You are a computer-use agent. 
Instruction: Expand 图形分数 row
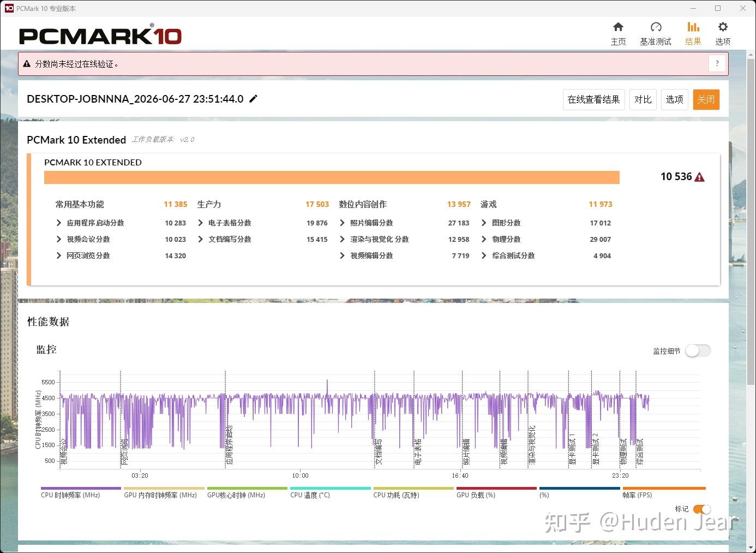(484, 223)
